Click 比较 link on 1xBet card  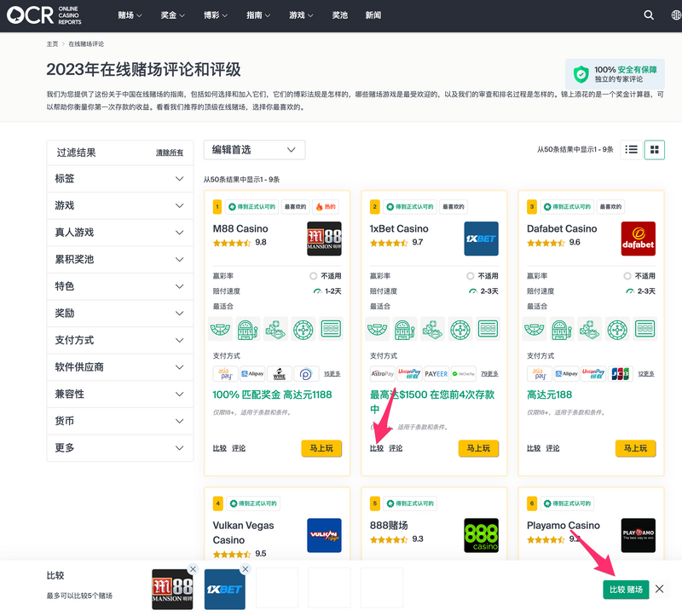click(377, 448)
